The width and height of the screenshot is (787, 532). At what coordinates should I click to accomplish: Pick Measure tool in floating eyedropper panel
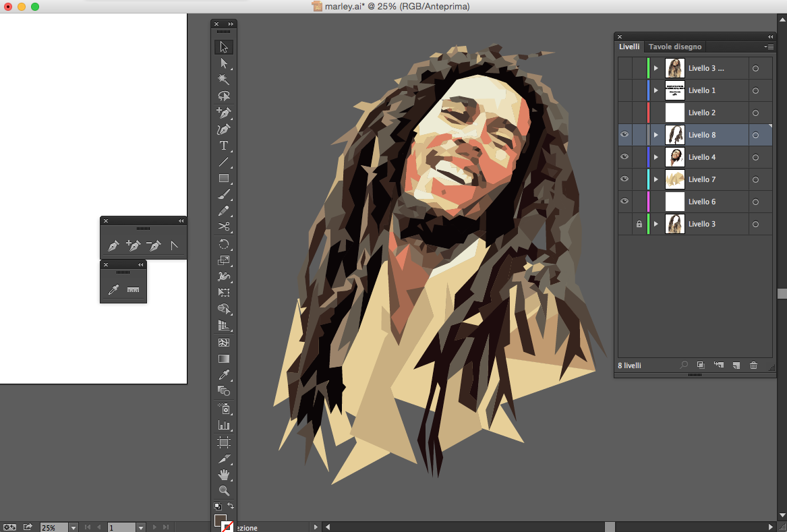[x=133, y=289]
